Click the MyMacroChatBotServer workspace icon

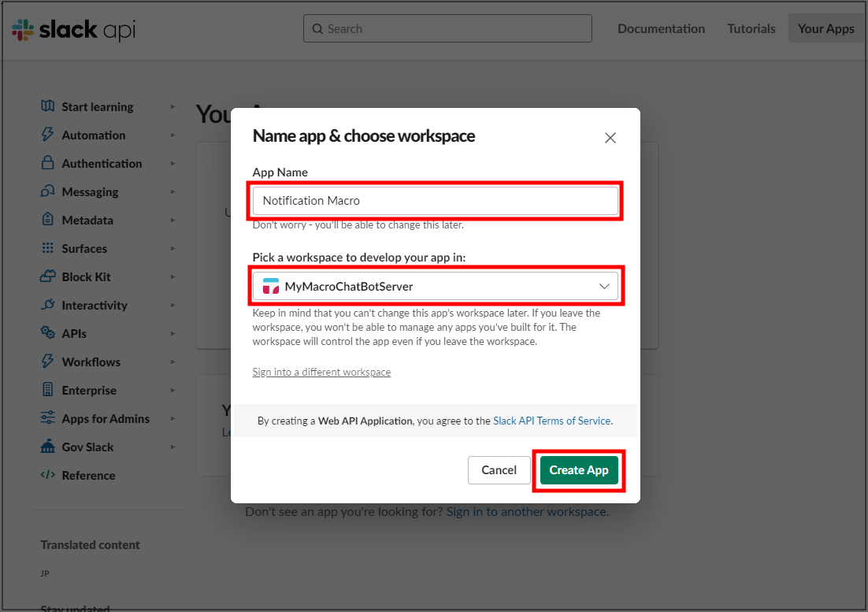[271, 286]
